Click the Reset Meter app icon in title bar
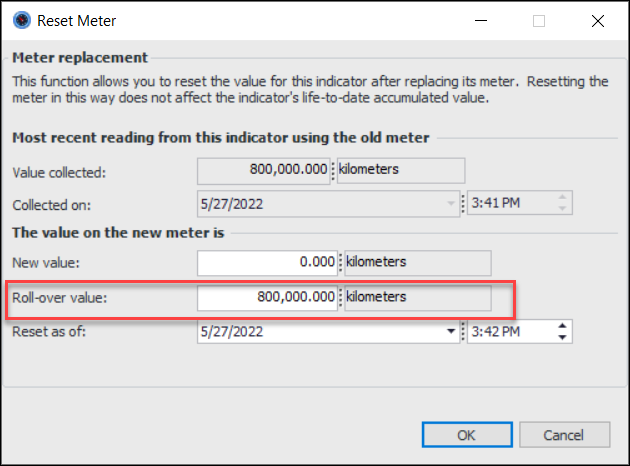The image size is (630, 466). pyautogui.click(x=22, y=20)
